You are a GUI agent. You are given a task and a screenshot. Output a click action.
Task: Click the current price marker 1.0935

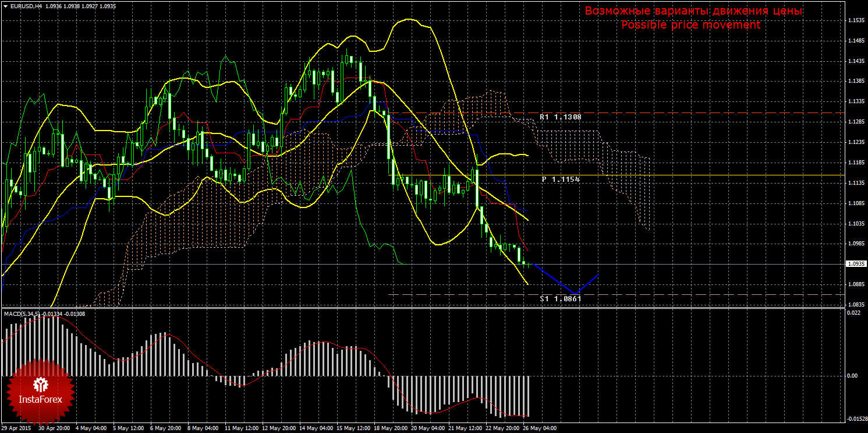tap(855, 264)
